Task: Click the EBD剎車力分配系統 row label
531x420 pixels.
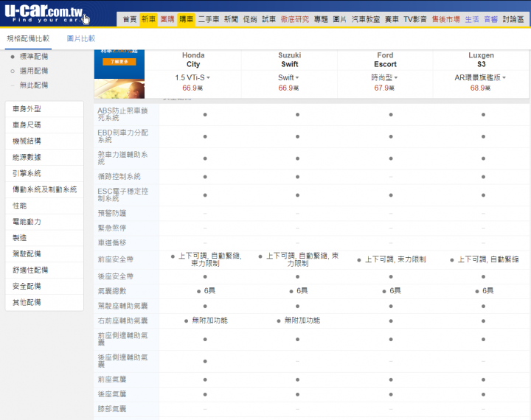Action: 122,136
